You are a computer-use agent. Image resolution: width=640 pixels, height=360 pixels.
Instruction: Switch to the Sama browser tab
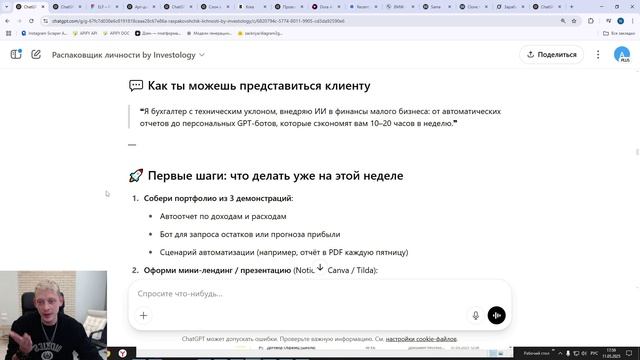pos(435,7)
